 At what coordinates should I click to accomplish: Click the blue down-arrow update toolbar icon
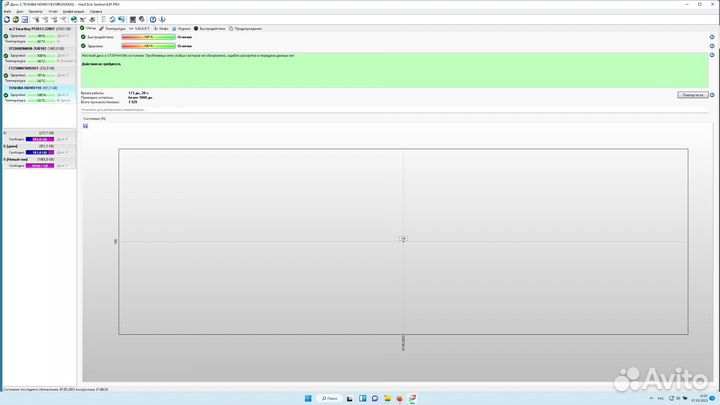pos(162,19)
